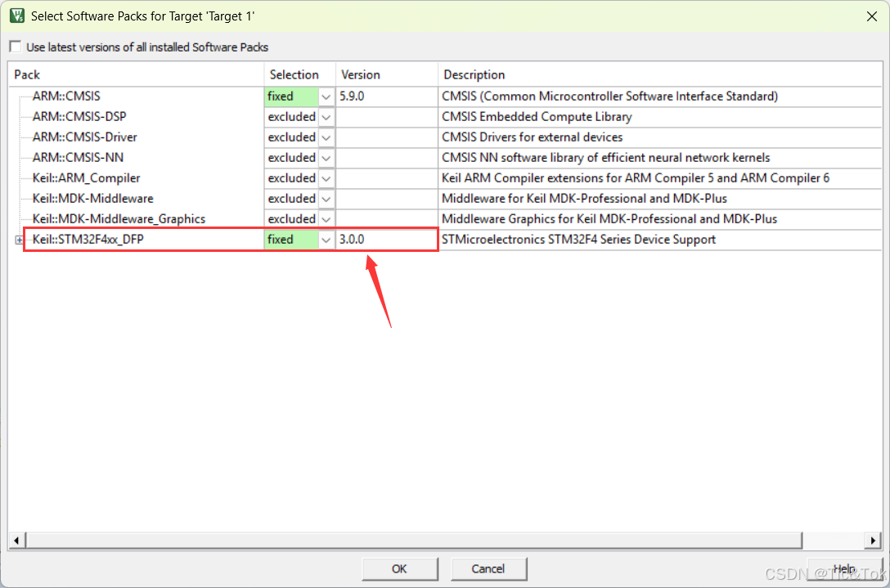
Task: Click the Selection column header
Action: click(x=300, y=75)
